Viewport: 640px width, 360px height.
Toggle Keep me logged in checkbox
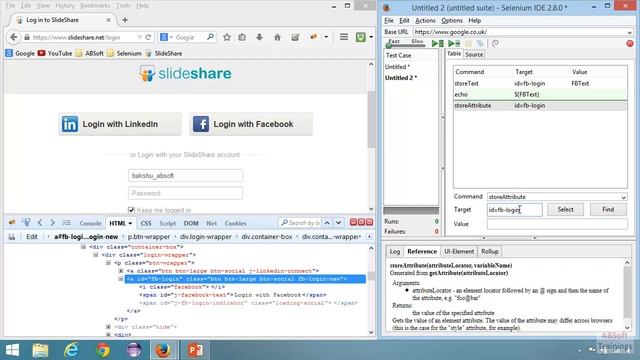(131, 210)
